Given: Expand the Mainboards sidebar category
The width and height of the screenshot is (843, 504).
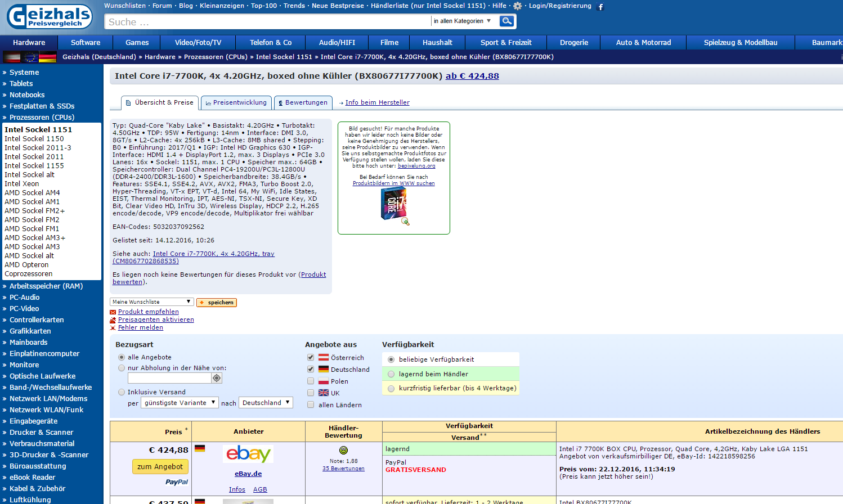Looking at the screenshot, I should tap(28, 342).
